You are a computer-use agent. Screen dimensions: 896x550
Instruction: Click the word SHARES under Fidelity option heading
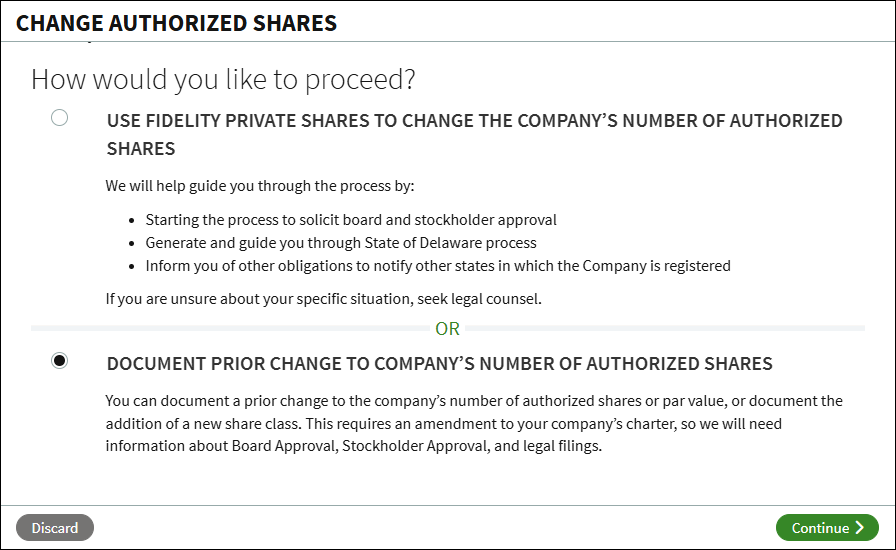[141, 149]
